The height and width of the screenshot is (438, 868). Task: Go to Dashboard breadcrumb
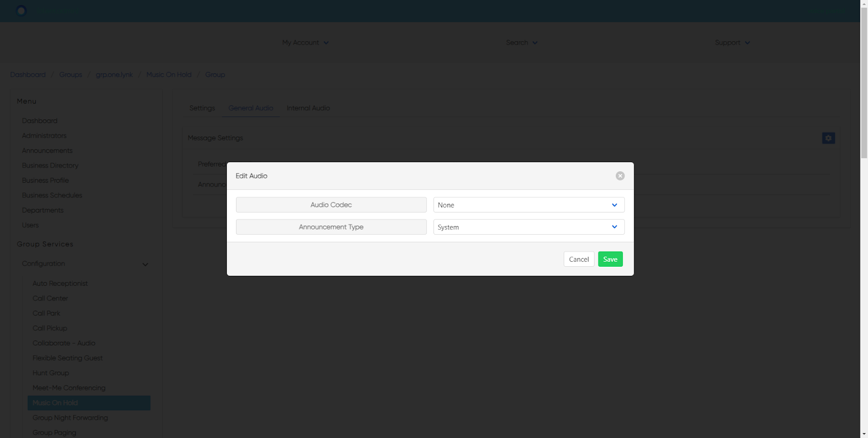tap(28, 75)
